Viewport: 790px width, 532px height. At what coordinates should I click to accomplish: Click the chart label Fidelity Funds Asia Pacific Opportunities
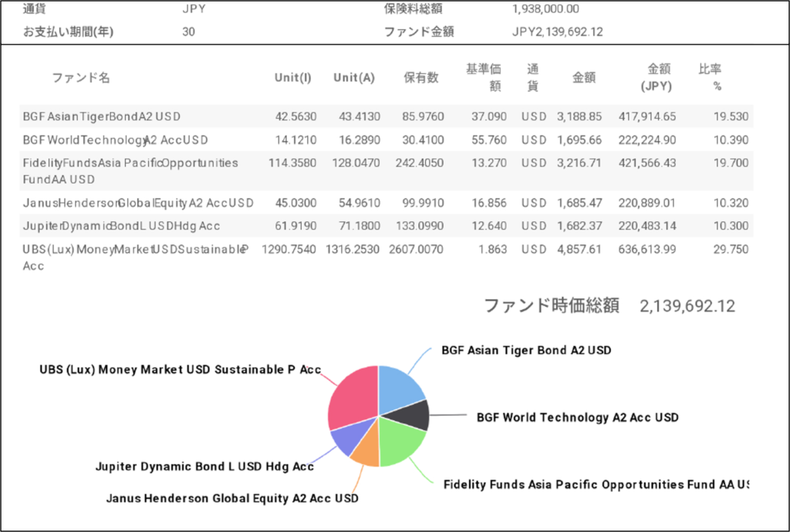pyautogui.click(x=596, y=484)
